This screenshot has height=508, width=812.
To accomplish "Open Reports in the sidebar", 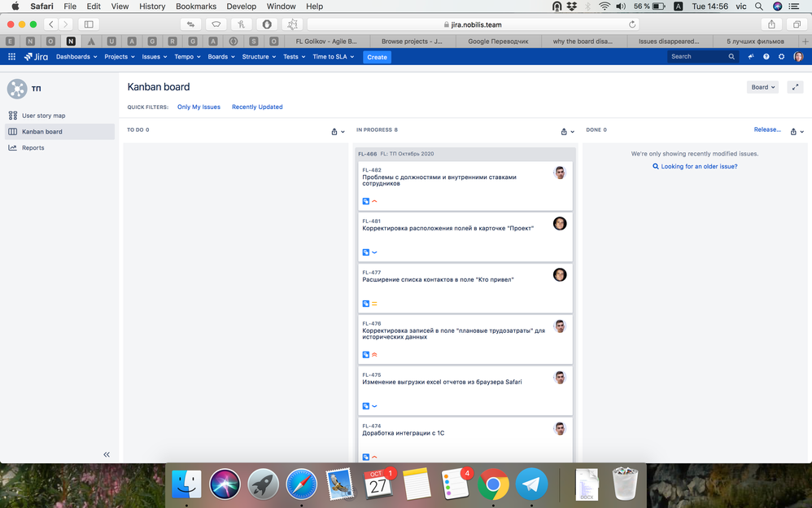I will (60, 147).
